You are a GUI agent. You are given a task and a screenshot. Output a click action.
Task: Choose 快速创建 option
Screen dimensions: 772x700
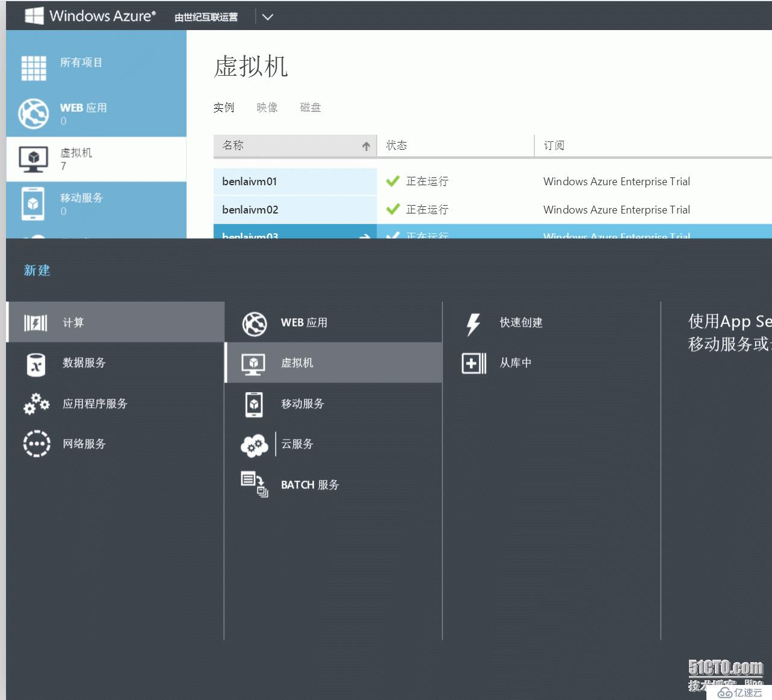521,323
